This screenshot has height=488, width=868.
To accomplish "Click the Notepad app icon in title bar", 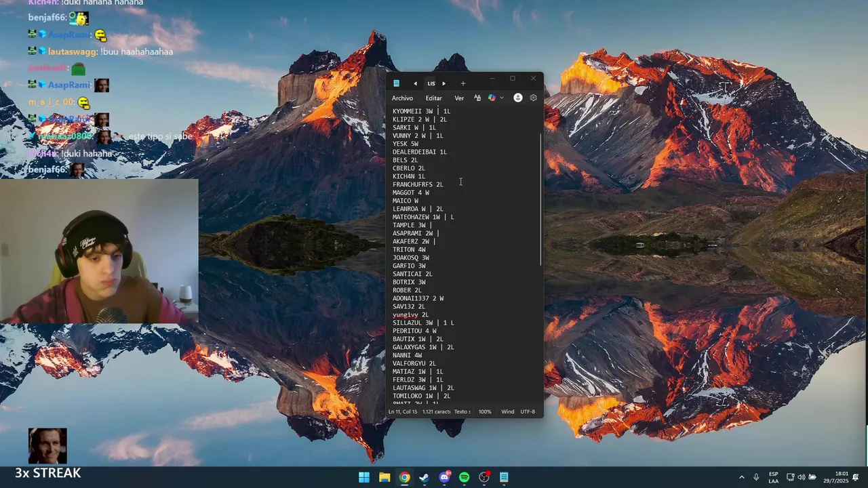I will tap(396, 83).
